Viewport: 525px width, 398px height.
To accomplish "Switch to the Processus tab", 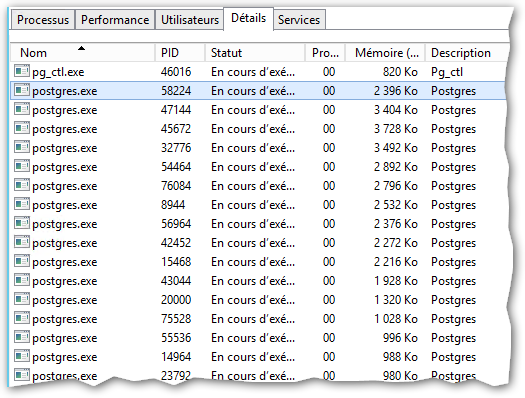I will [43, 20].
